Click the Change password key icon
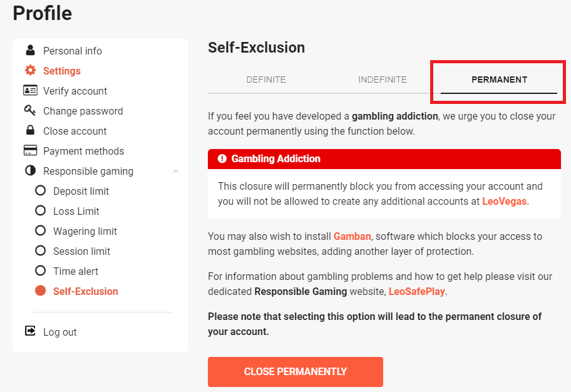Image resolution: width=571 pixels, height=392 pixels. pyautogui.click(x=30, y=110)
